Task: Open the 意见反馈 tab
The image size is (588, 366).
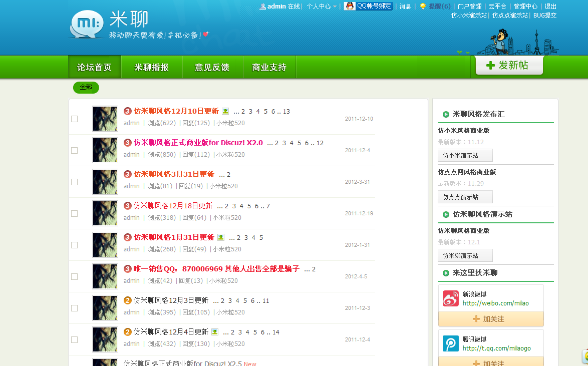Action: coord(212,67)
